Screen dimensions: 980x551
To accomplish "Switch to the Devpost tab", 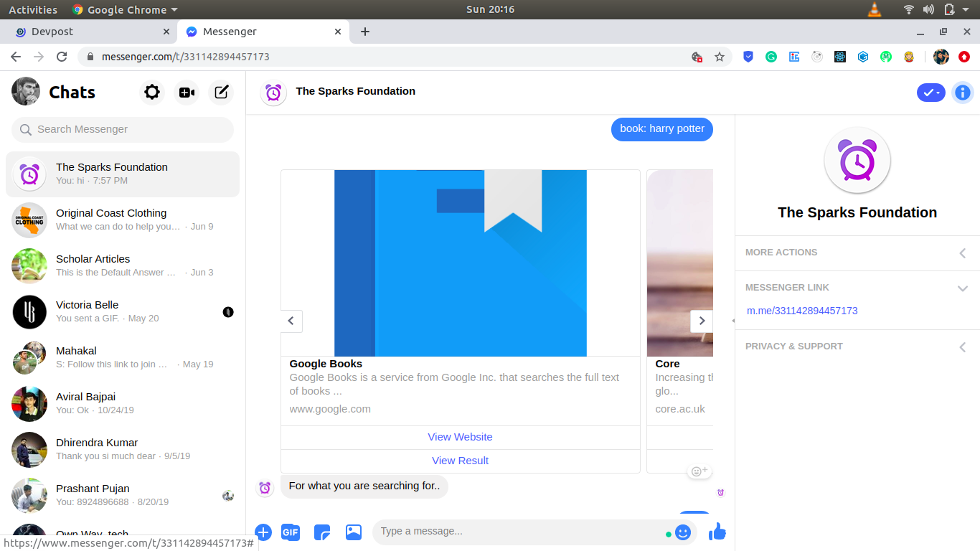I will pyautogui.click(x=88, y=32).
